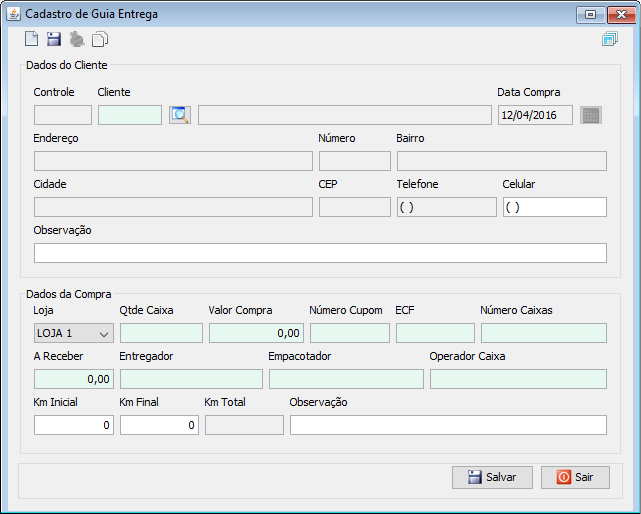Click the Data Compra date field
The image size is (641, 514).
[x=535, y=115]
